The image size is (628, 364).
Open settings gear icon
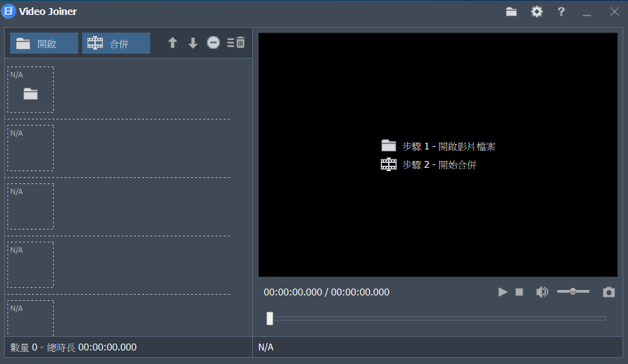537,12
